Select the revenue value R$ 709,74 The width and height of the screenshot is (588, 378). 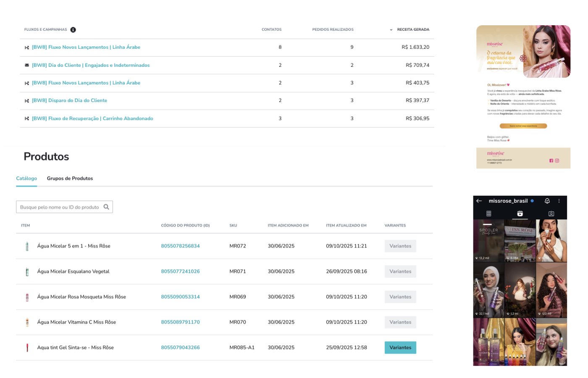[x=417, y=65]
